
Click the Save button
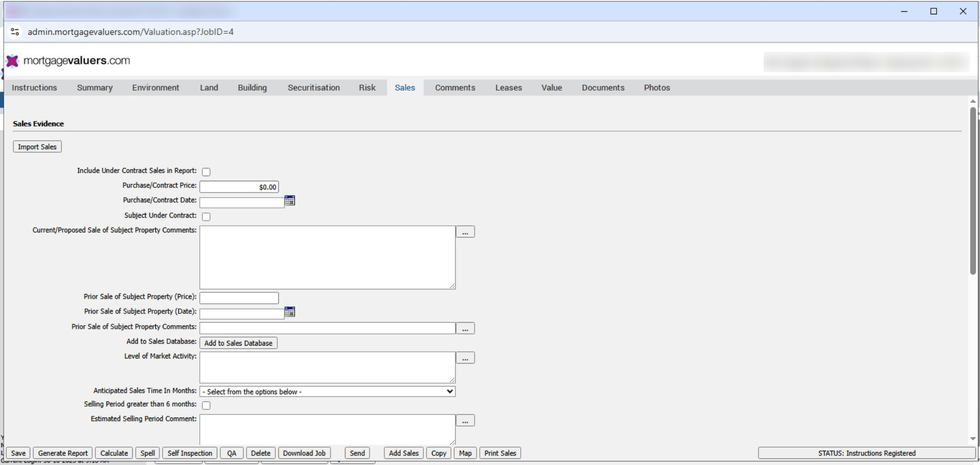click(18, 453)
